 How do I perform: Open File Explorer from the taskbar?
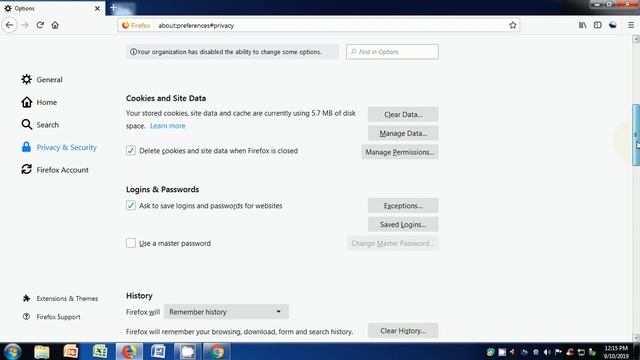[x=42, y=351]
